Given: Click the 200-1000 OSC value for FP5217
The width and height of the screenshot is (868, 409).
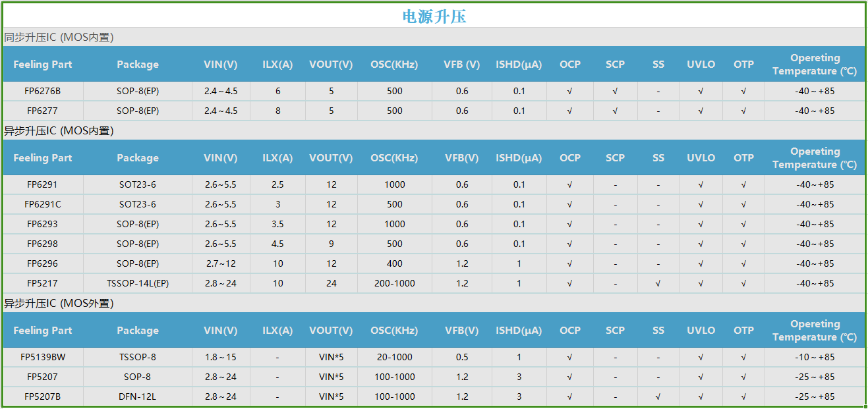Looking at the screenshot, I should [x=395, y=283].
